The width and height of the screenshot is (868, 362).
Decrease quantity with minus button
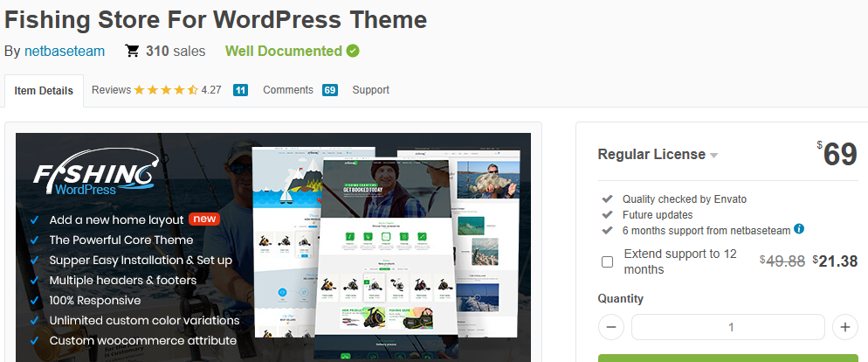point(611,327)
